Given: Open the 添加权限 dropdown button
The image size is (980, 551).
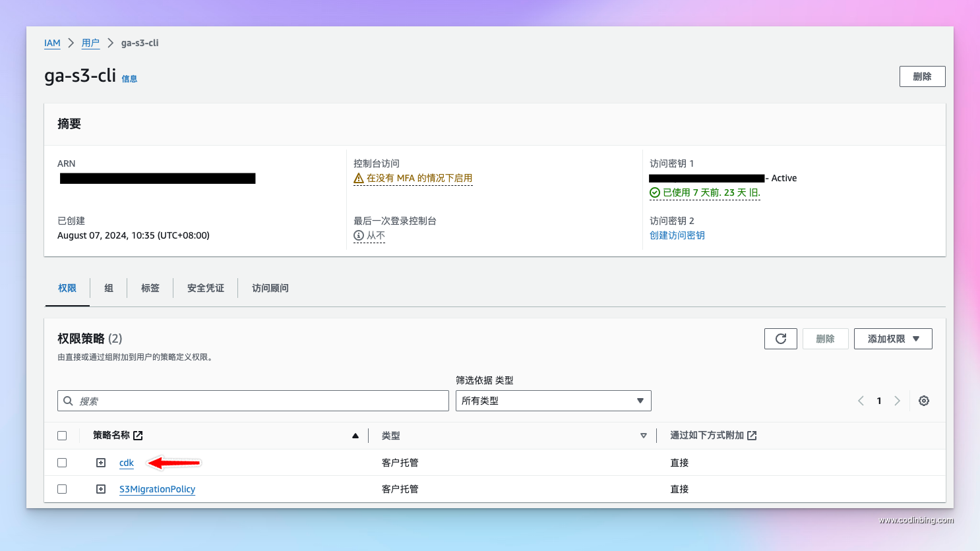Looking at the screenshot, I should click(893, 339).
